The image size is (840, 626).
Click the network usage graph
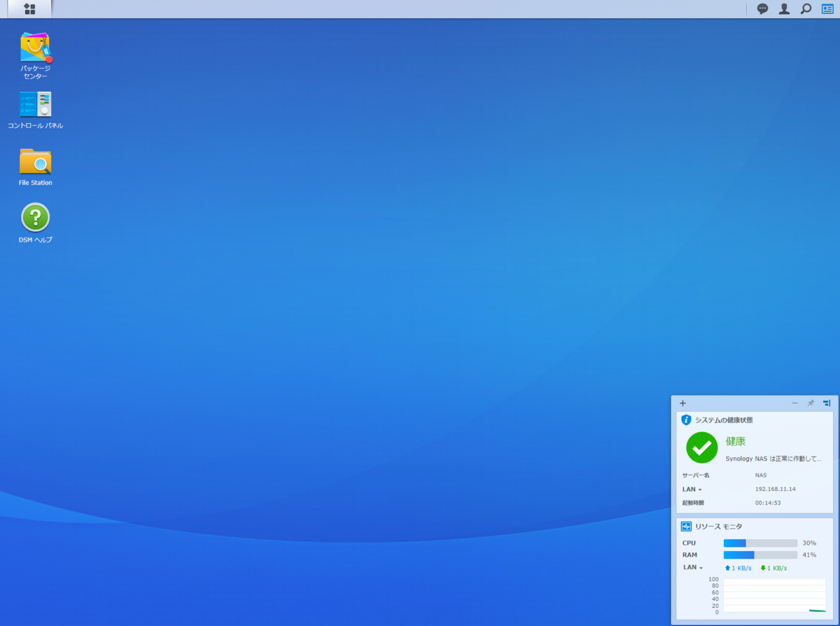click(x=774, y=595)
